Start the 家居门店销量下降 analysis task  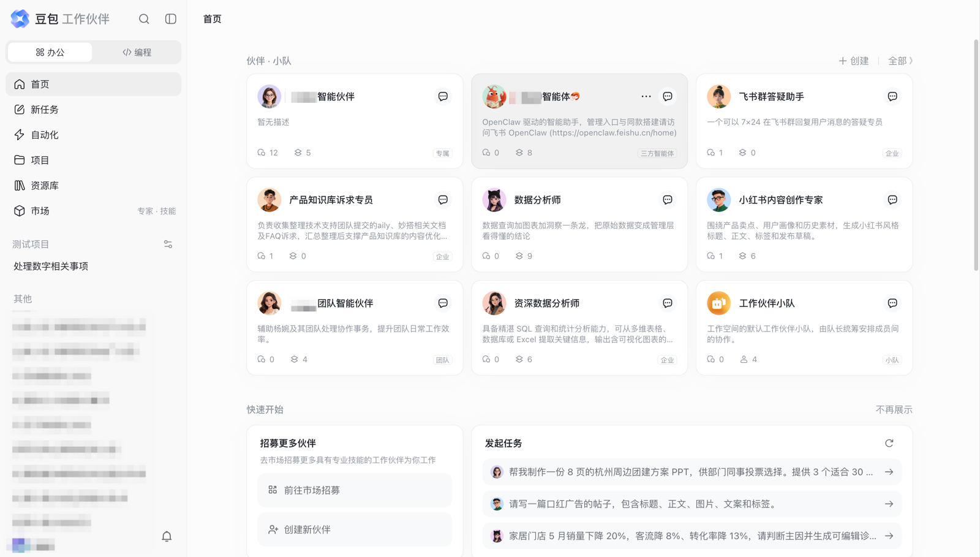tap(692, 536)
